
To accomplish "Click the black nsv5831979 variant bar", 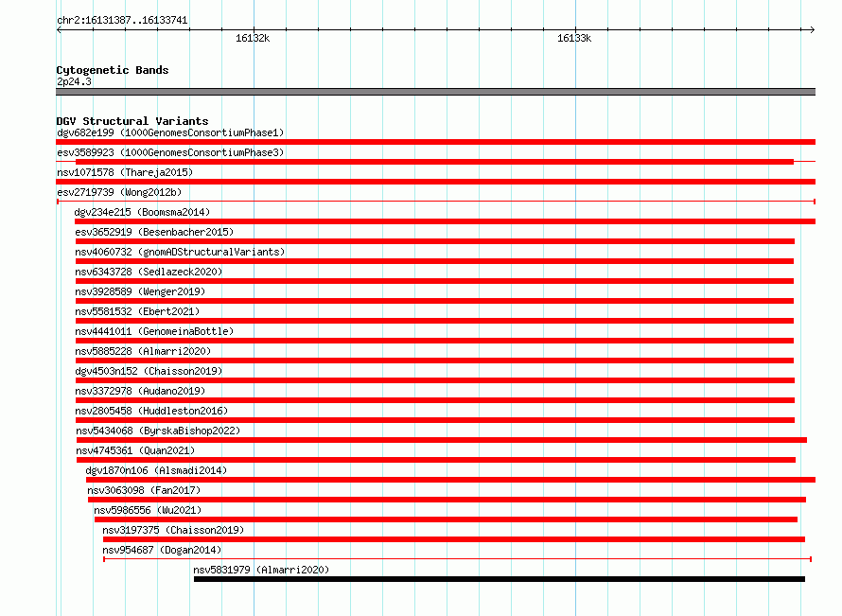I will 500,579.
